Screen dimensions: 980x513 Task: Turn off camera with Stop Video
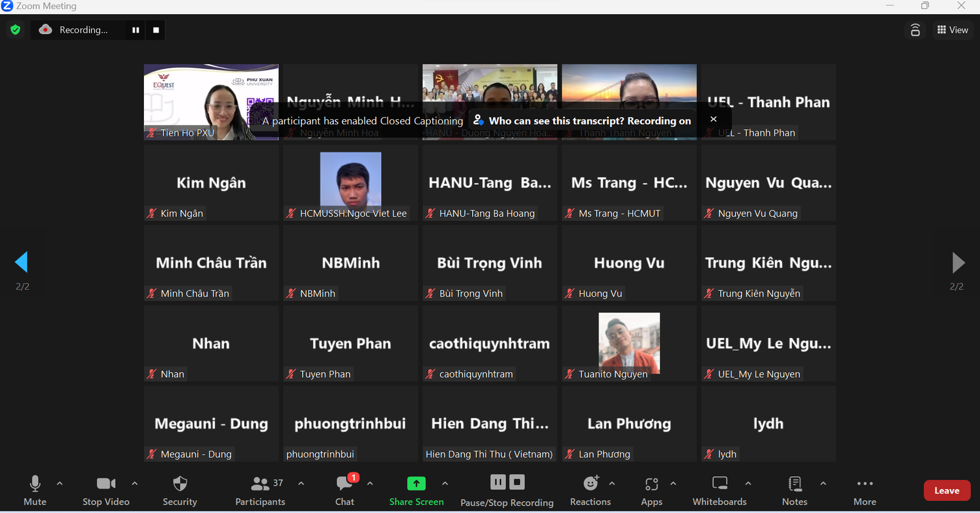click(x=106, y=491)
